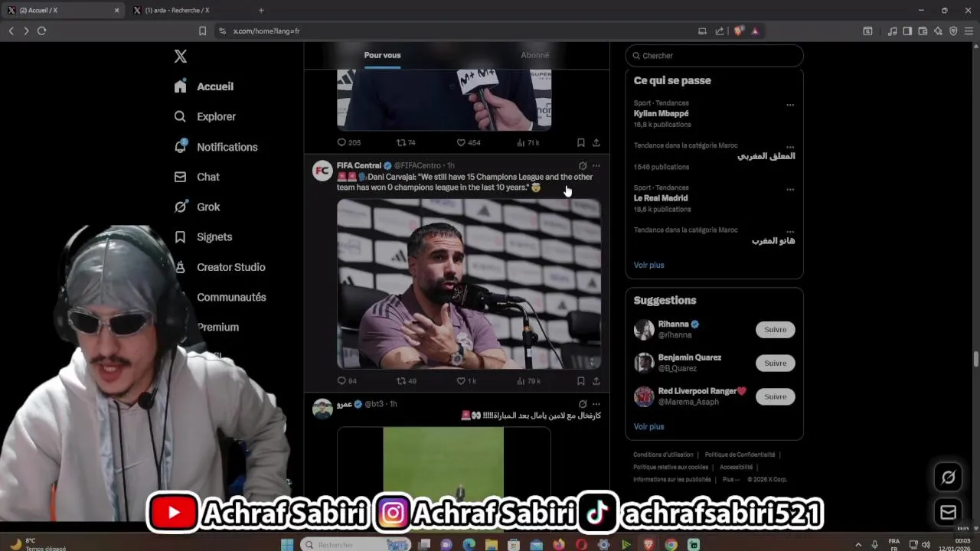980x551 pixels.
Task: Open Signets bookmarks
Action: coord(203,237)
